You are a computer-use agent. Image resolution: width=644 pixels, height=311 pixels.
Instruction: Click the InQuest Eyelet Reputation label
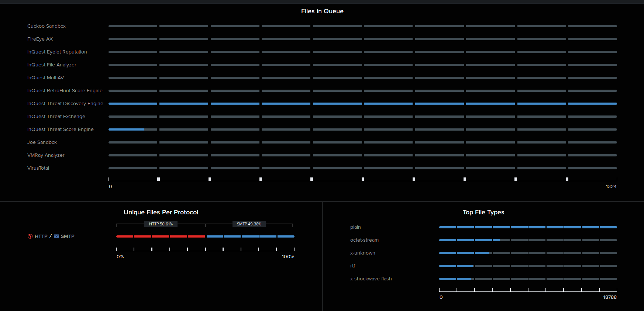[57, 52]
